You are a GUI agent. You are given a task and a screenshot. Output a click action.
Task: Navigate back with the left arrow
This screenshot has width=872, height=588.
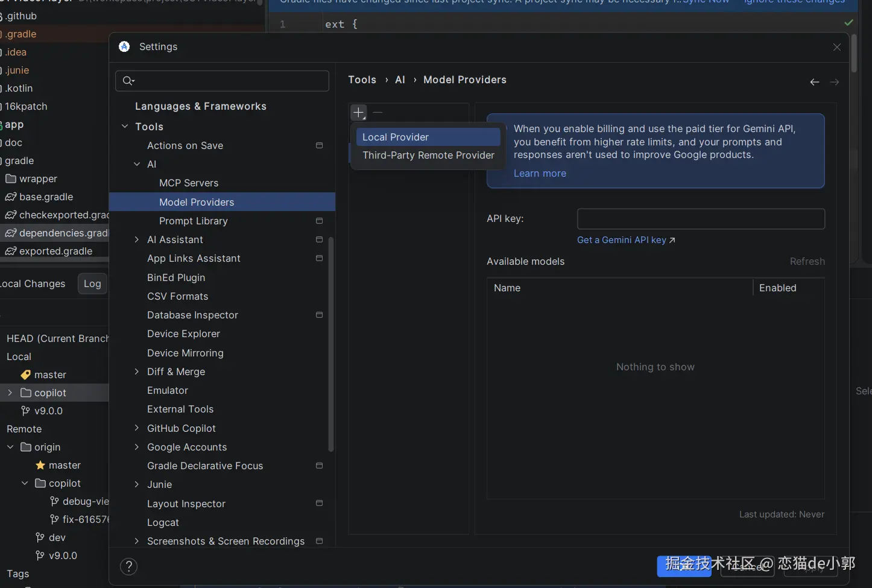click(815, 82)
